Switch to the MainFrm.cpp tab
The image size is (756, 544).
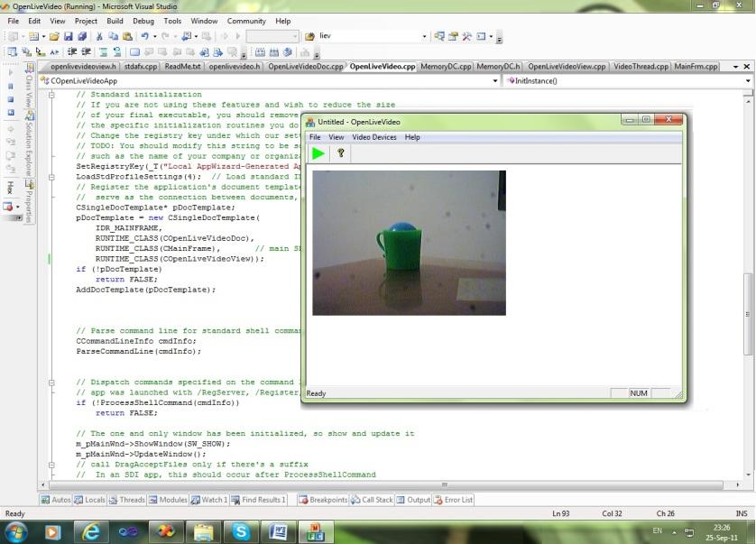tap(696, 67)
